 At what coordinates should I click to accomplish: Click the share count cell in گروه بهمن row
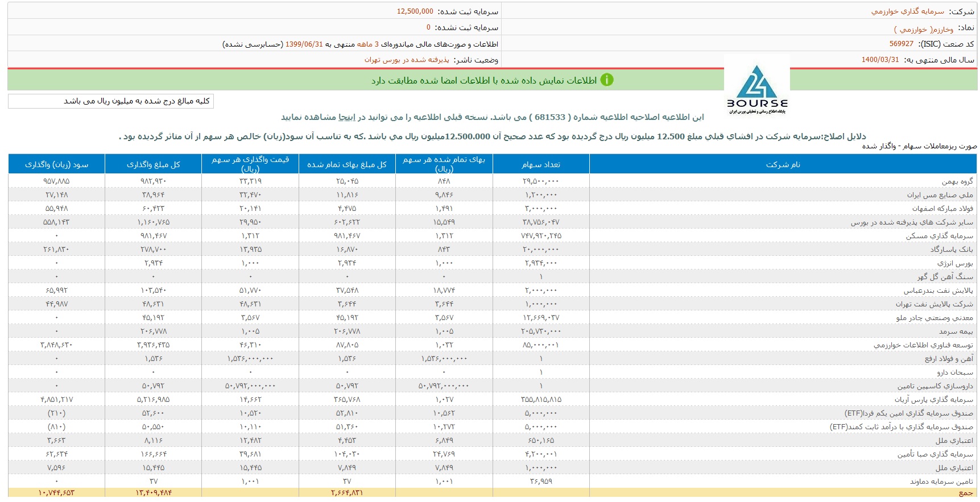(x=541, y=181)
